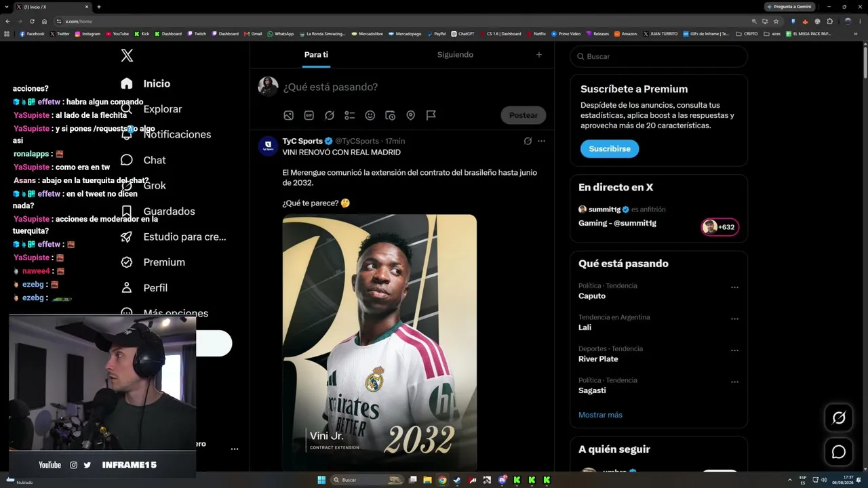
Task: Schedule the post with the calendar icon
Action: pyautogui.click(x=391, y=115)
